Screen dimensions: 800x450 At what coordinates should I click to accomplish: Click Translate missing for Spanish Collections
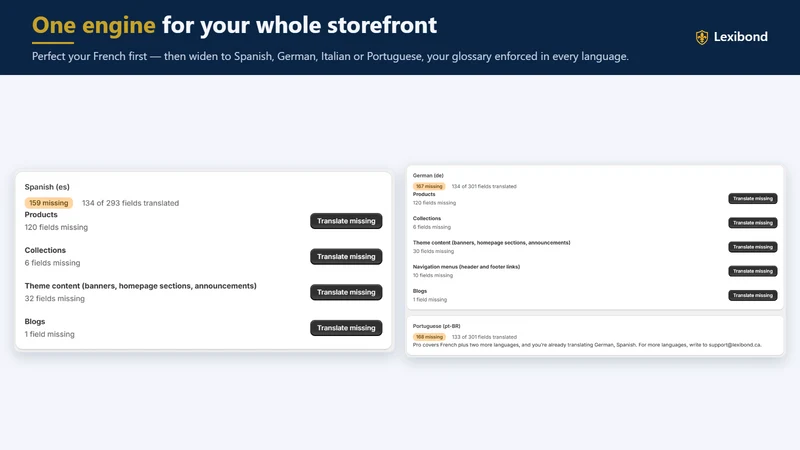point(346,257)
